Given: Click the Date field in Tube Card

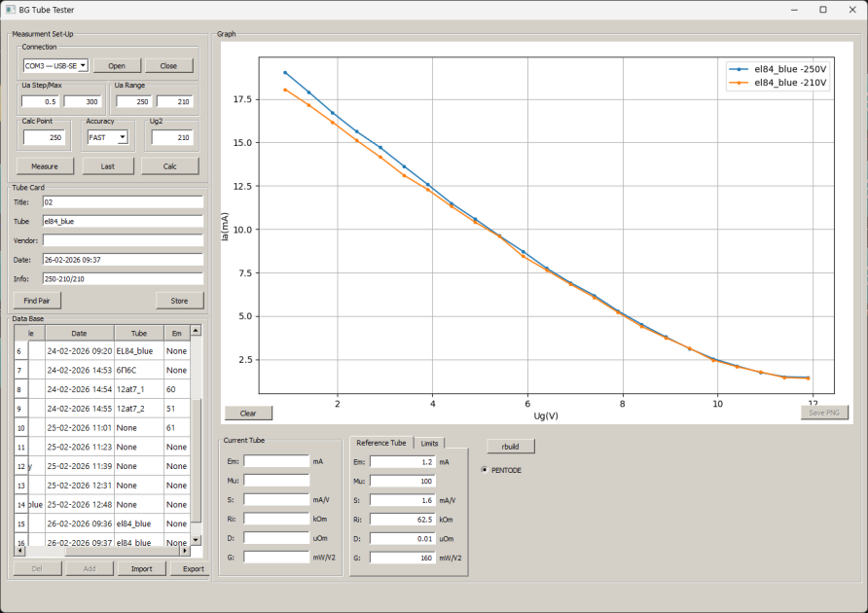Looking at the screenshot, I should pyautogui.click(x=123, y=259).
